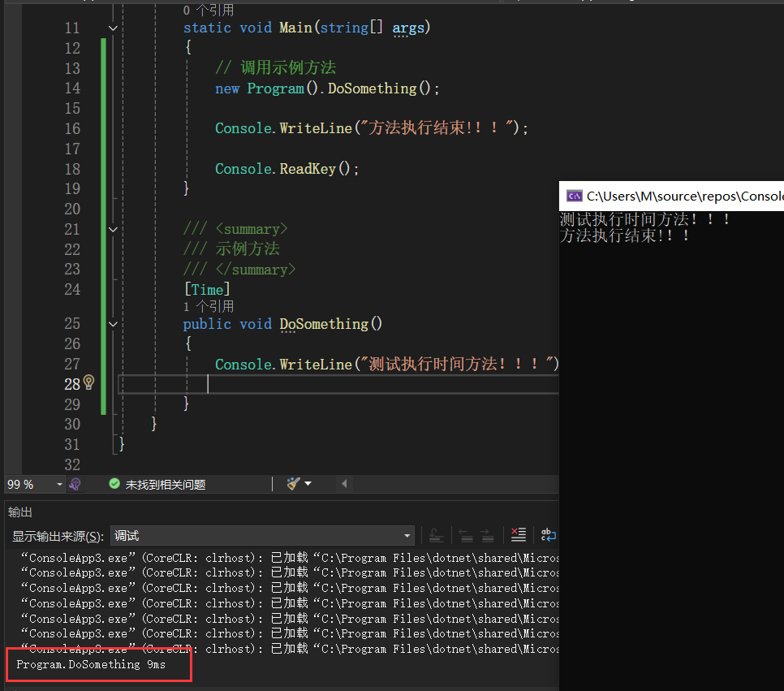Collapse the summary comment block
This screenshot has height=691, width=784.
[112, 229]
